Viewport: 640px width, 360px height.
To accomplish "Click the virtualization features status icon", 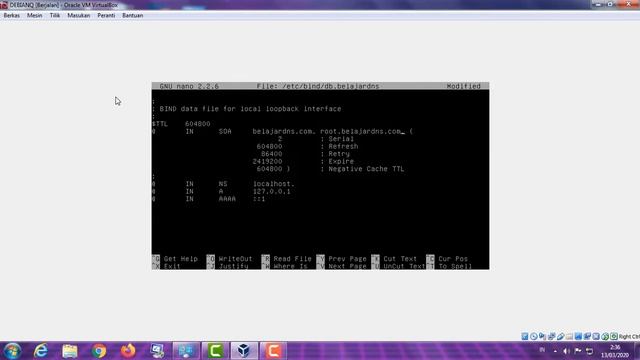I will pyautogui.click(x=596, y=336).
